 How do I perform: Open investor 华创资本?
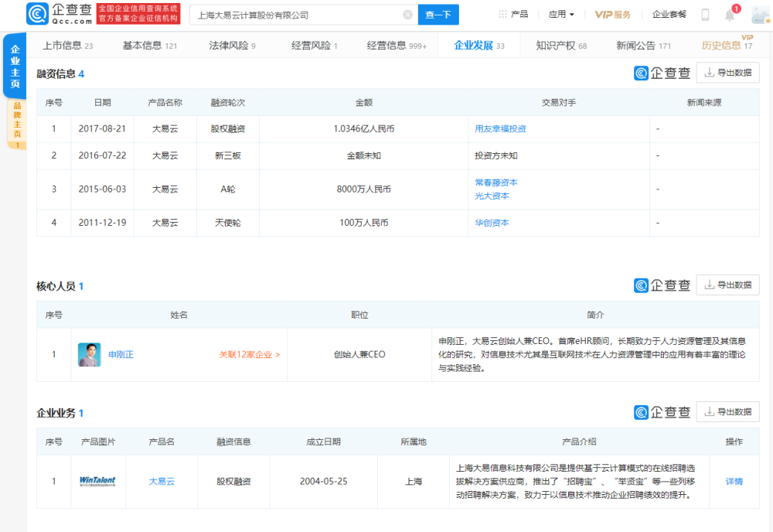492,223
